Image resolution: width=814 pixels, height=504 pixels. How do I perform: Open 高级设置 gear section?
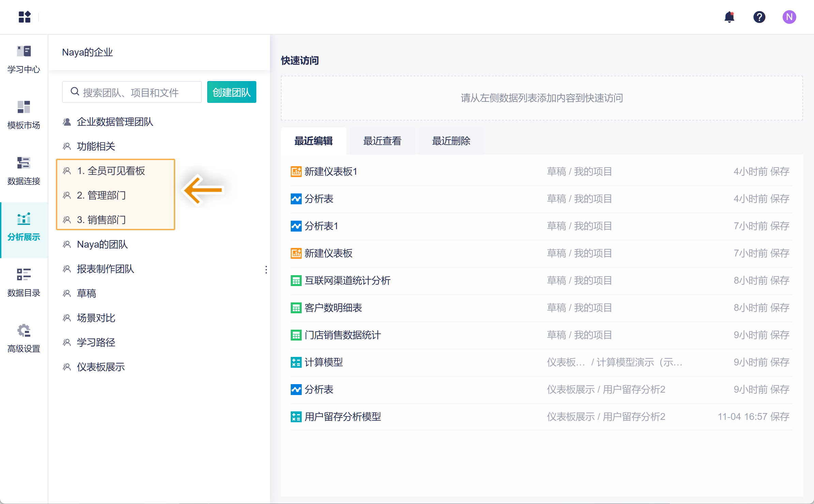[24, 339]
